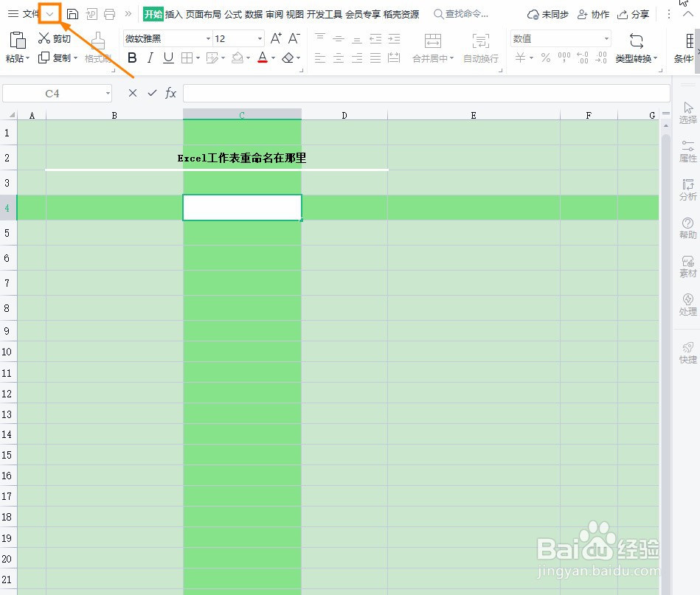Click the fill color bucket icon
This screenshot has height=595, width=700.
[238, 58]
